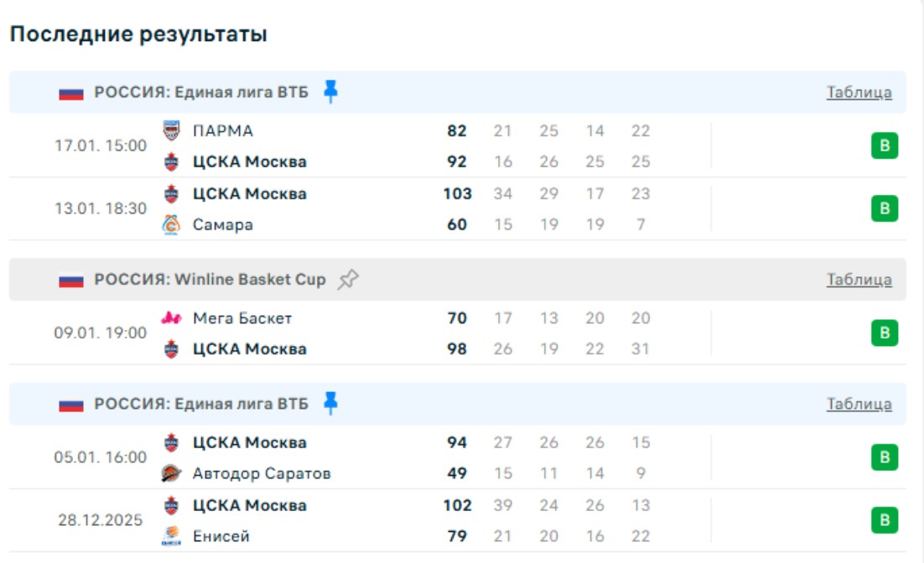Click the ПАРМА team logo
The height and width of the screenshot is (563, 924).
[x=171, y=131]
